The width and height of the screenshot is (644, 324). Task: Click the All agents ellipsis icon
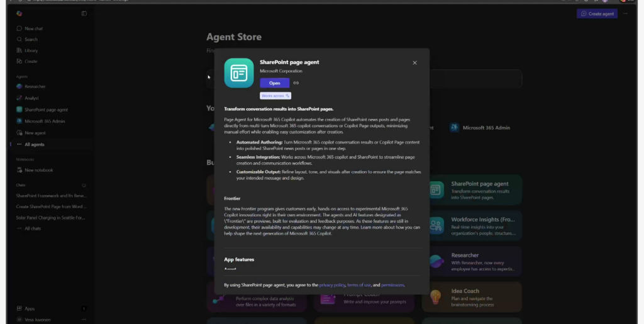click(19, 145)
